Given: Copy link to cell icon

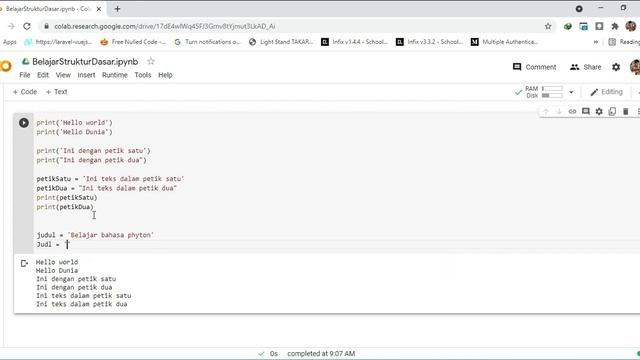Looking at the screenshot, I should [572, 111].
